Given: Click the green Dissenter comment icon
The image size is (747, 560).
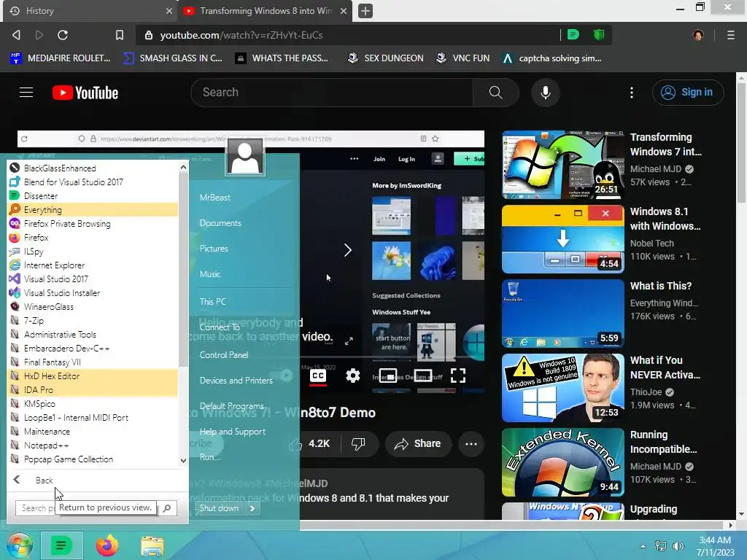Looking at the screenshot, I should (x=573, y=35).
